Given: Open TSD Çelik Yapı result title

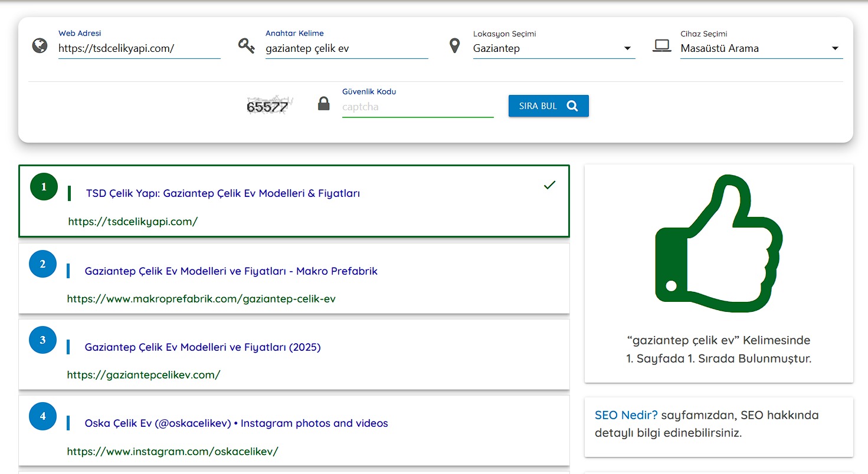Looking at the screenshot, I should point(222,193).
